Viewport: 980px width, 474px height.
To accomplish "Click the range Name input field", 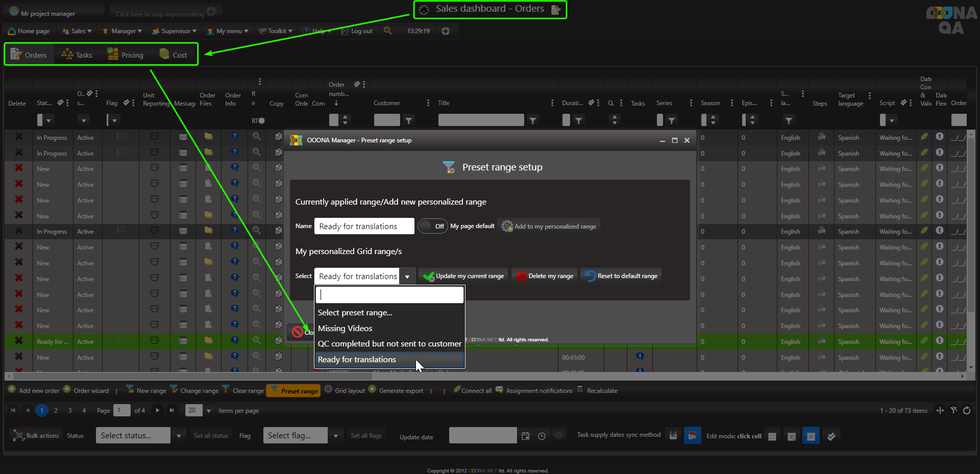I will [x=364, y=226].
